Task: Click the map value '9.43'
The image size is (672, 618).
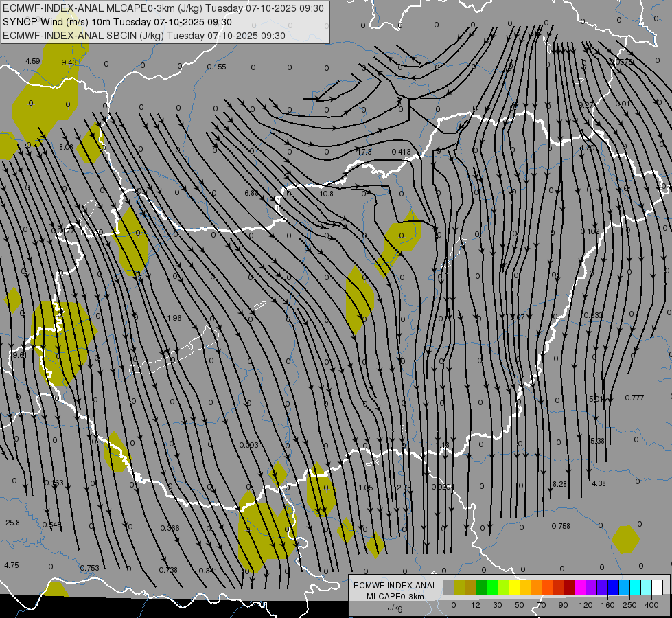Action: pos(69,62)
